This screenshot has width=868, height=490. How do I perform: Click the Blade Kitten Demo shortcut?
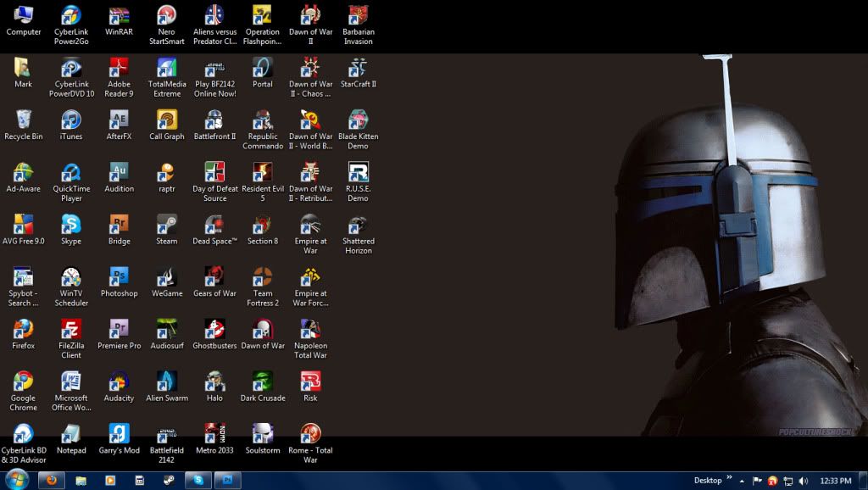tap(359, 130)
